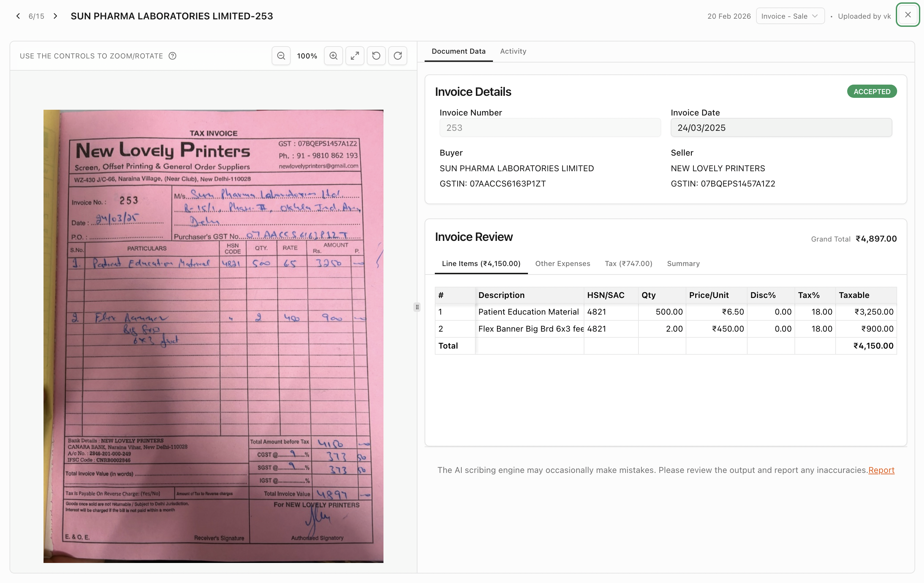Open the Other Expenses tab
This screenshot has width=924, height=583.
pos(563,264)
